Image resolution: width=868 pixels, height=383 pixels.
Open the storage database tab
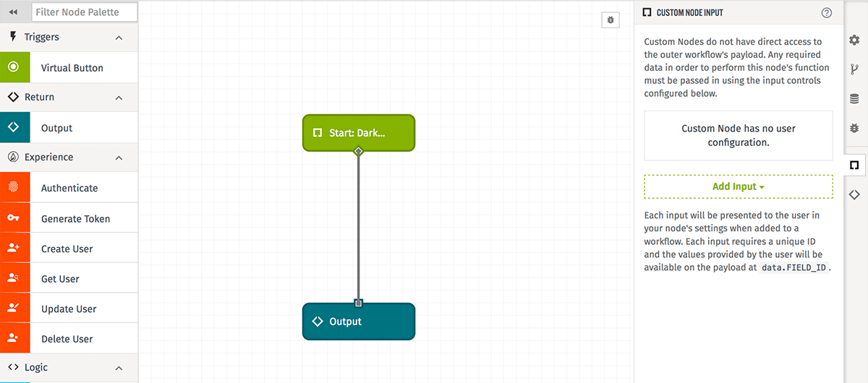pos(854,99)
